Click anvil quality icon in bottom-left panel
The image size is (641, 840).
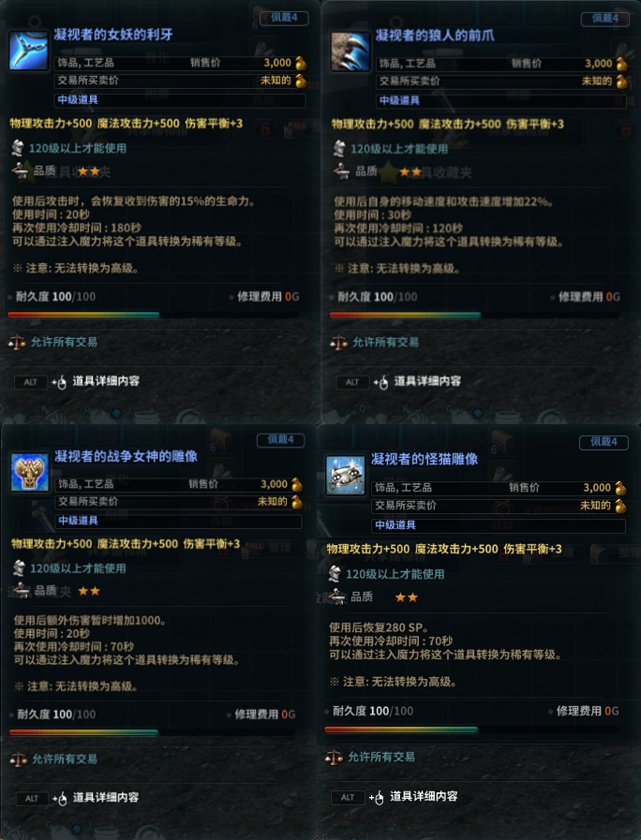[22, 590]
